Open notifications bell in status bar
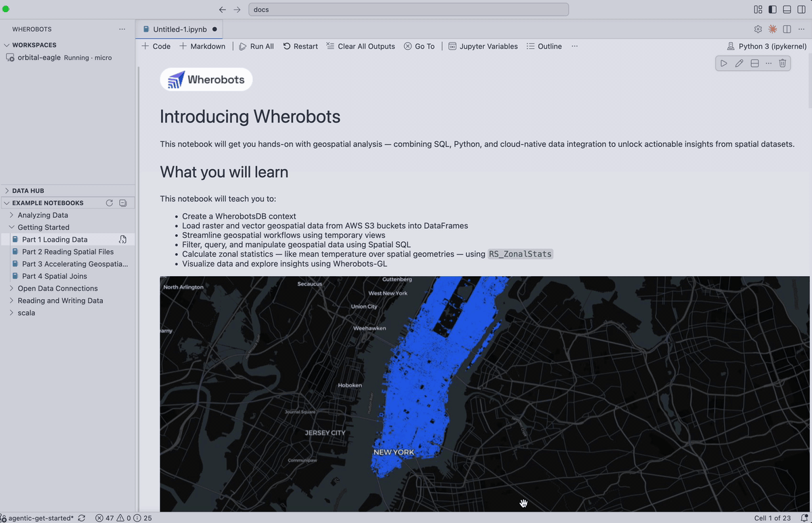The width and height of the screenshot is (812, 523). pos(803,518)
